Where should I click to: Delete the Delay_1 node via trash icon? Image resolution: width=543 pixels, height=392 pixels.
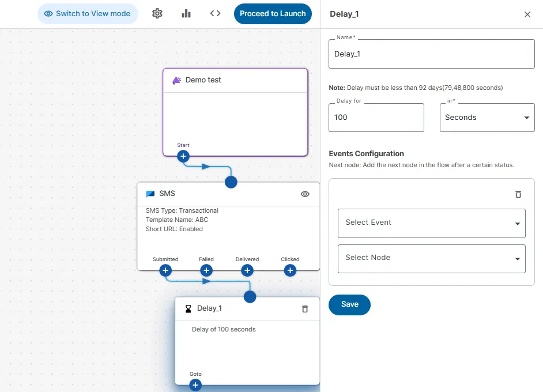pos(305,309)
